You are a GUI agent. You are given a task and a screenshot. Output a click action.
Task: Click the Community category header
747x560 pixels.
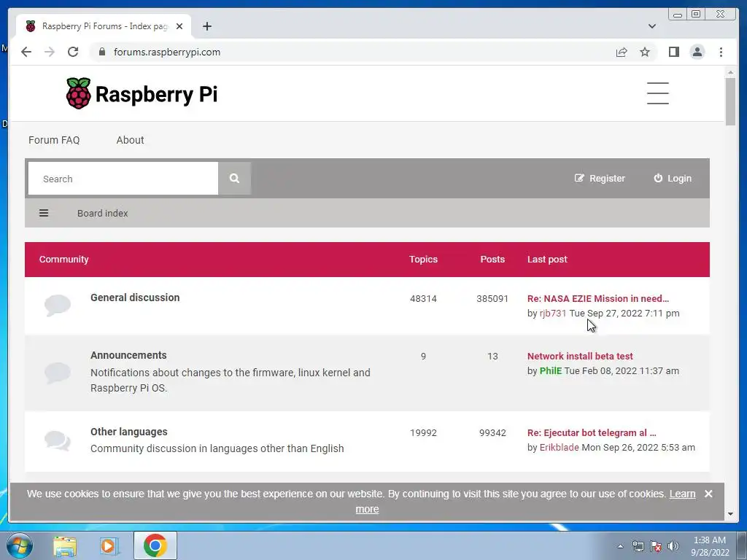[x=64, y=259]
